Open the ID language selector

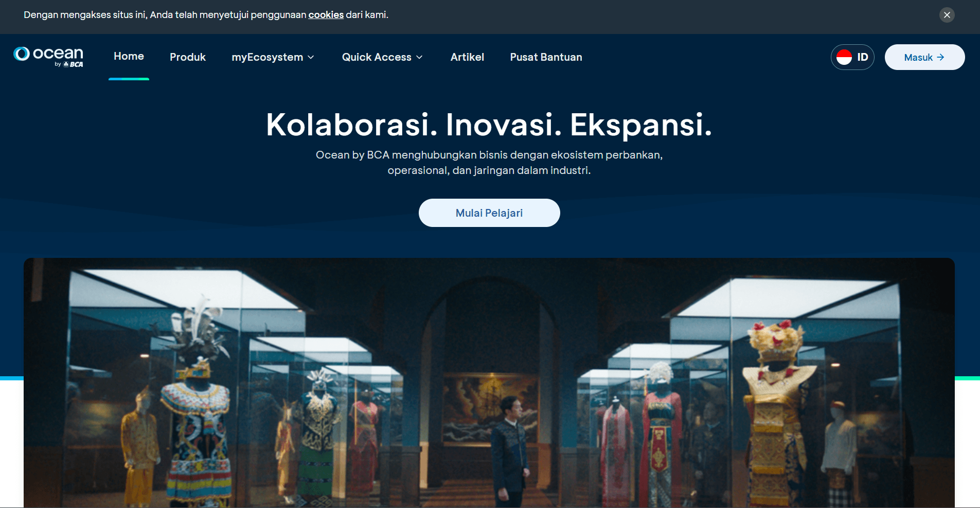pos(852,57)
